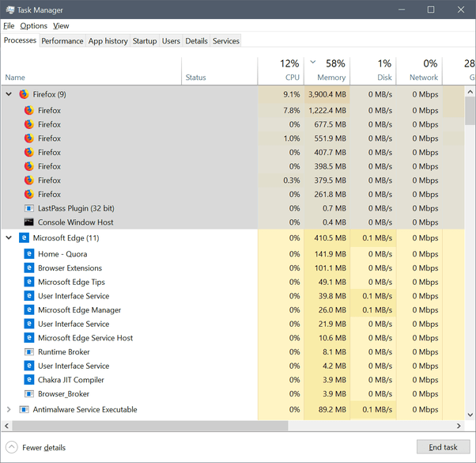The width and height of the screenshot is (476, 463).
Task: Sort by the CPU column header
Action: coord(281,71)
